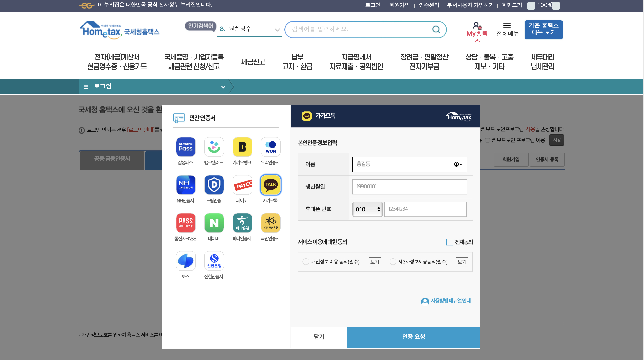
Task: Focus the 이름 input field
Action: point(410,164)
